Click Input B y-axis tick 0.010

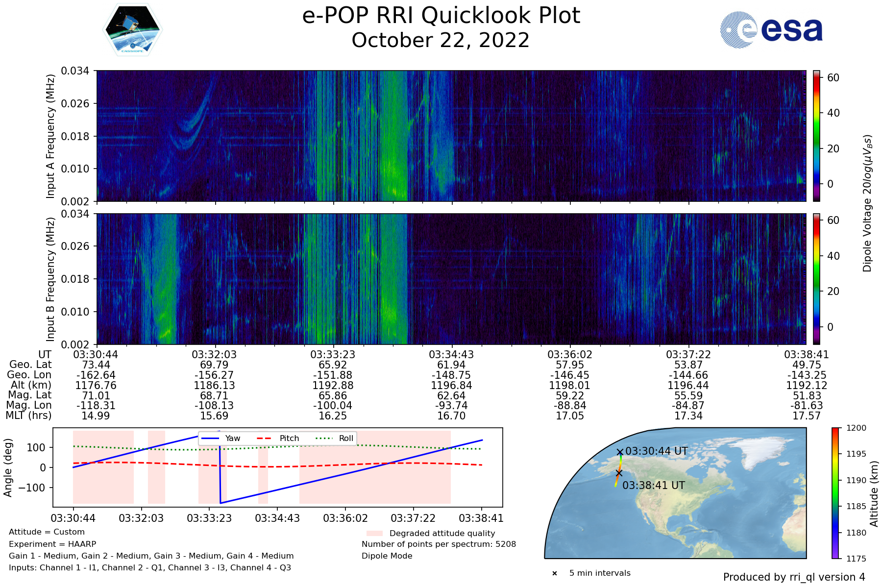[x=75, y=312]
